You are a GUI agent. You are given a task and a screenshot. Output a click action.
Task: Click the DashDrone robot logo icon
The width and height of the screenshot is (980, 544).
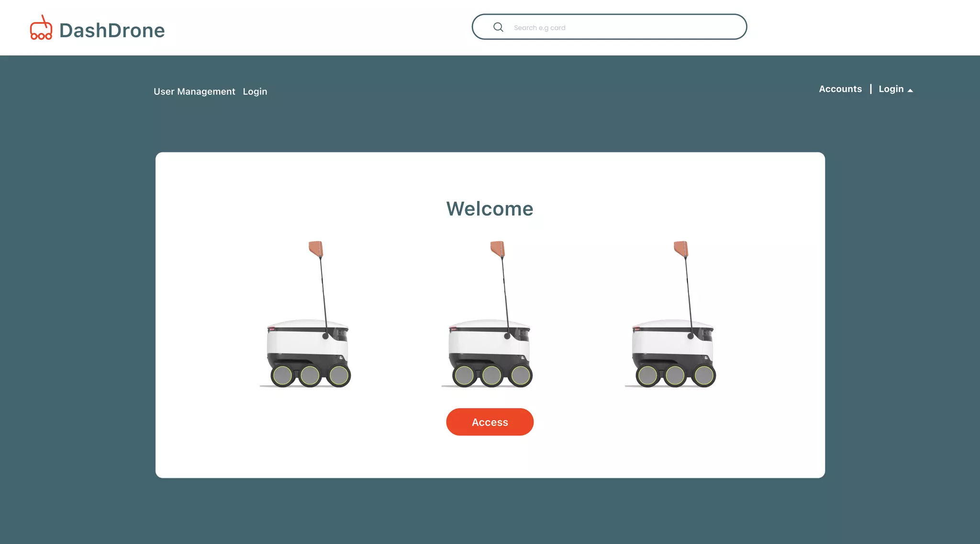41,28
